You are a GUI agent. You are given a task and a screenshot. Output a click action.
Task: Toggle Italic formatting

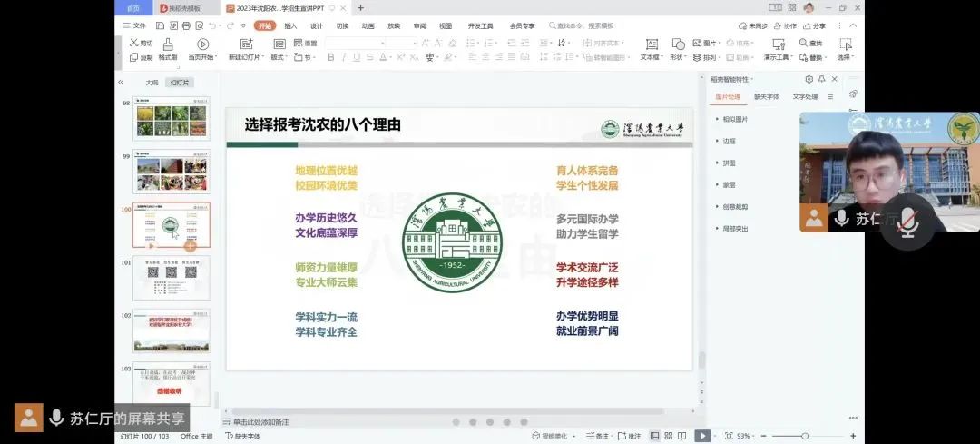pos(344,57)
